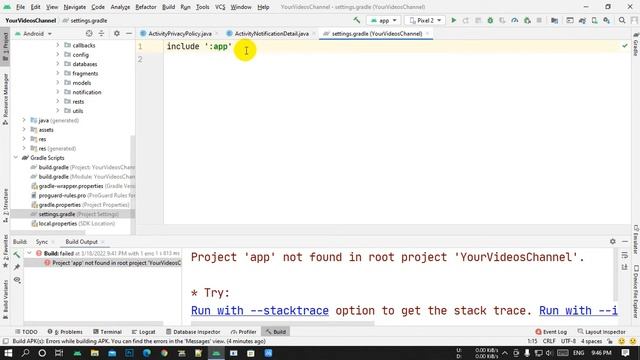
Task: Open SDK Manager icon in toolbar
Action: click(607, 20)
